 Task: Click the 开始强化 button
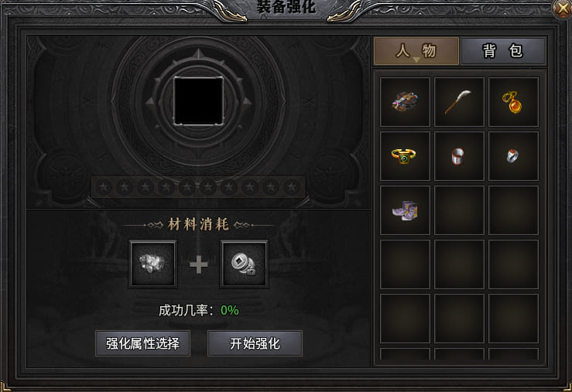click(x=255, y=343)
